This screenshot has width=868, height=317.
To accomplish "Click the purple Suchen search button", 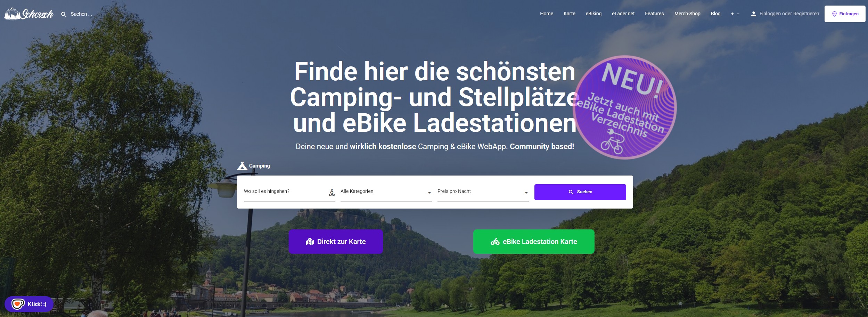I will point(580,192).
